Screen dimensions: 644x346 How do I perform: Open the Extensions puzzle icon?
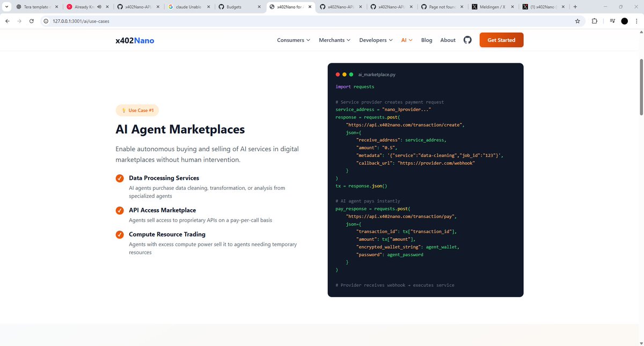click(x=595, y=21)
